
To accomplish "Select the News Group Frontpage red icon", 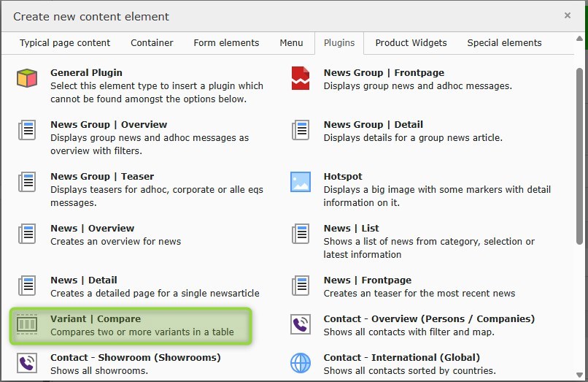I will (301, 78).
